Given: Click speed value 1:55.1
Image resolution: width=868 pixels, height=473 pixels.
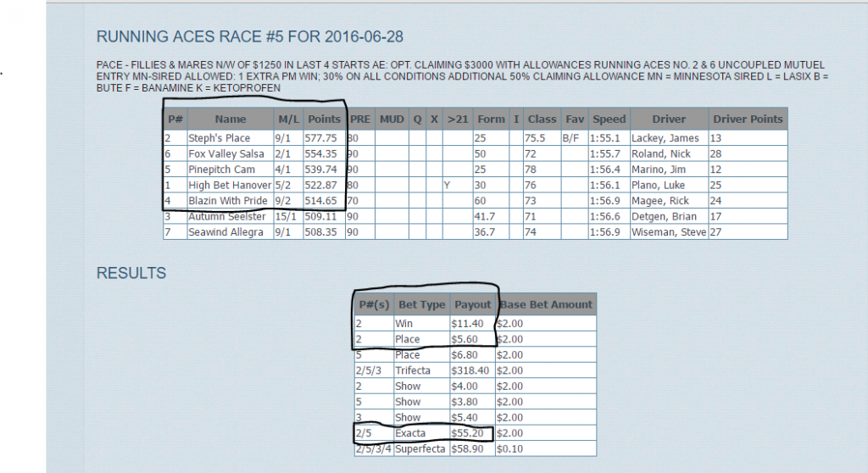Looking at the screenshot, I should 604,138.
